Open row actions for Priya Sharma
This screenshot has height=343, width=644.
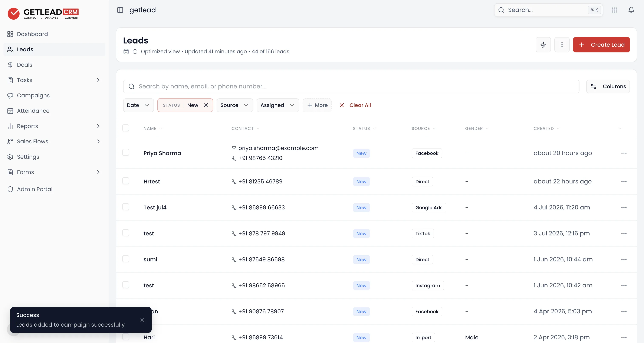pyautogui.click(x=624, y=153)
